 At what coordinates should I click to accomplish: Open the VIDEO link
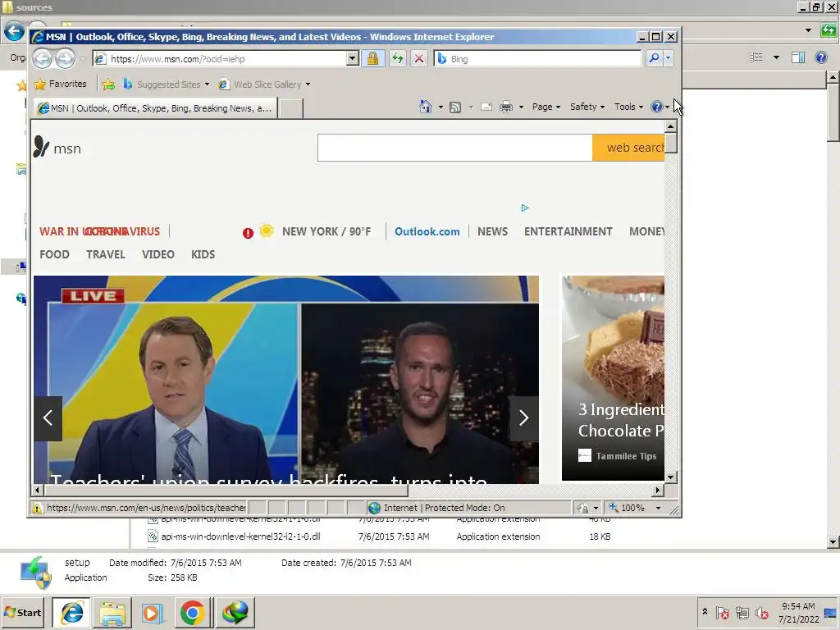(158, 254)
